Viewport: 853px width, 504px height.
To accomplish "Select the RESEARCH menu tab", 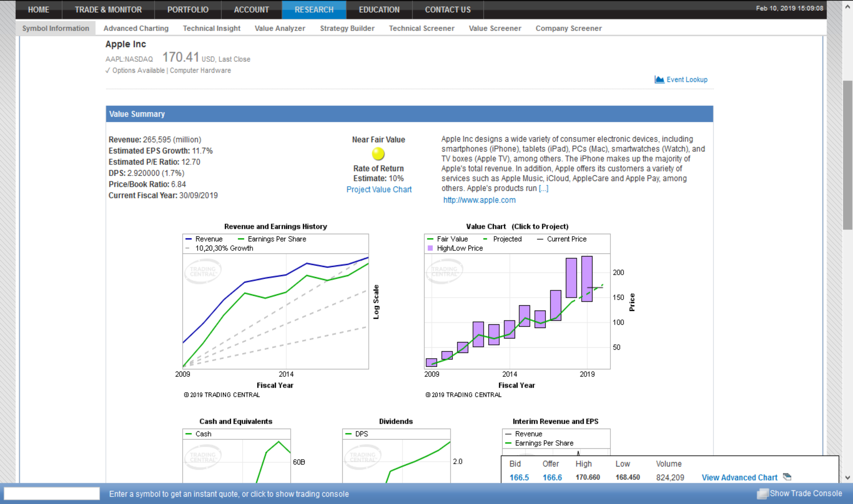I will [x=314, y=9].
